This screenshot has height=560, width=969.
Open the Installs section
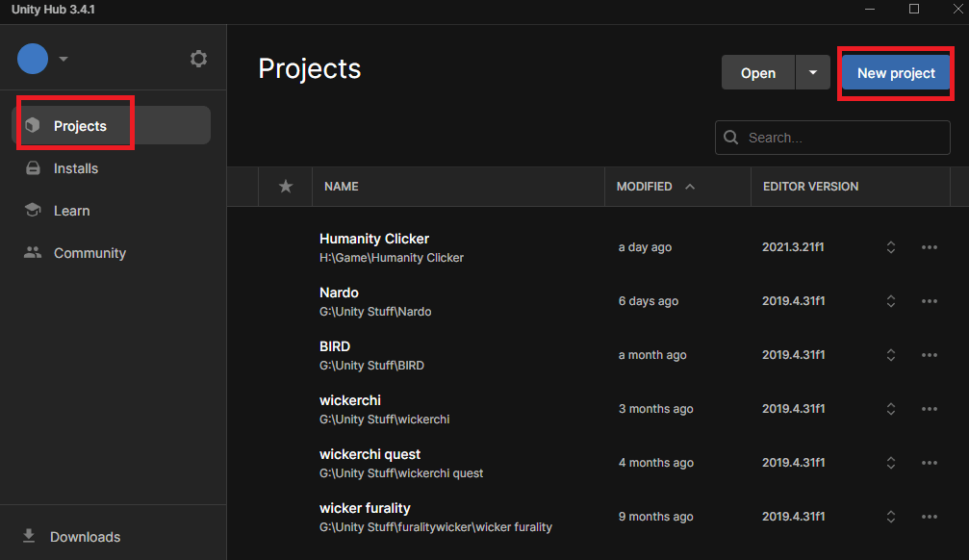74,168
